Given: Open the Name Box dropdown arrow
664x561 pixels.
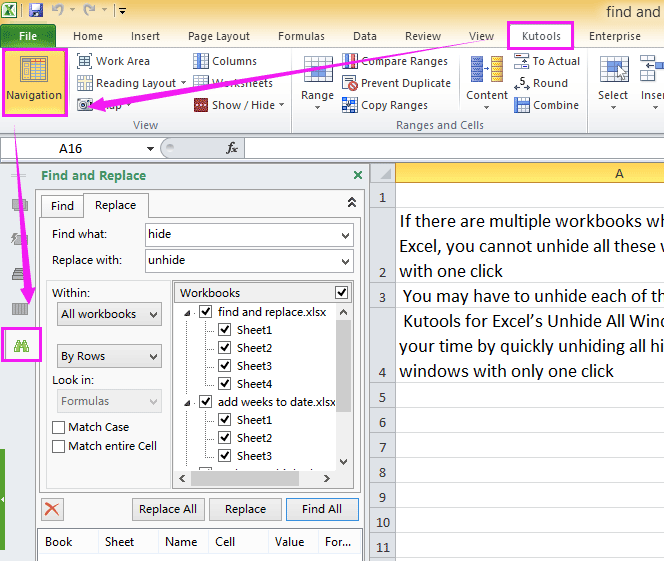Looking at the screenshot, I should tap(150, 149).
